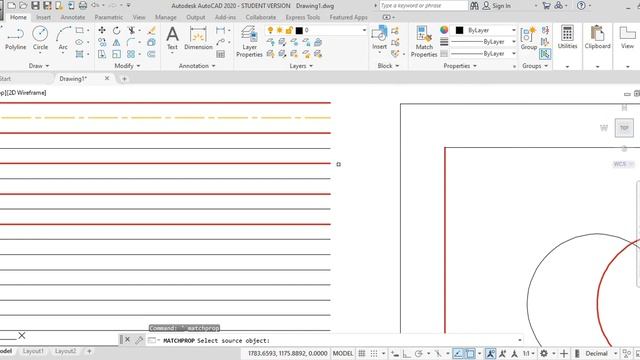Activate the Offset tool
640x360 pixels.
[x=151, y=54]
